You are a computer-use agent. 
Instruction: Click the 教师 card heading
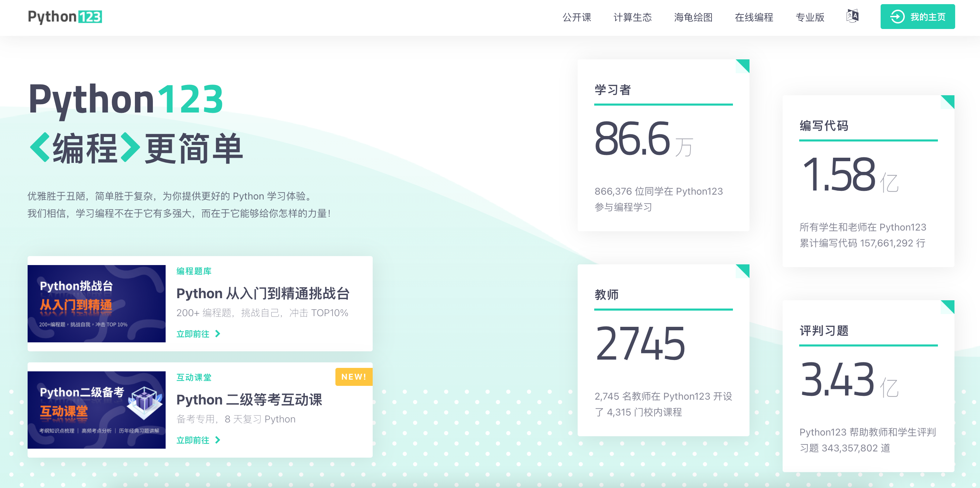pos(606,294)
